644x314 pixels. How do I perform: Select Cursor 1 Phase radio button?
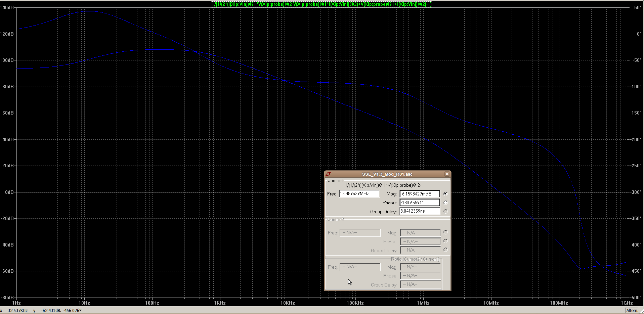pyautogui.click(x=445, y=203)
